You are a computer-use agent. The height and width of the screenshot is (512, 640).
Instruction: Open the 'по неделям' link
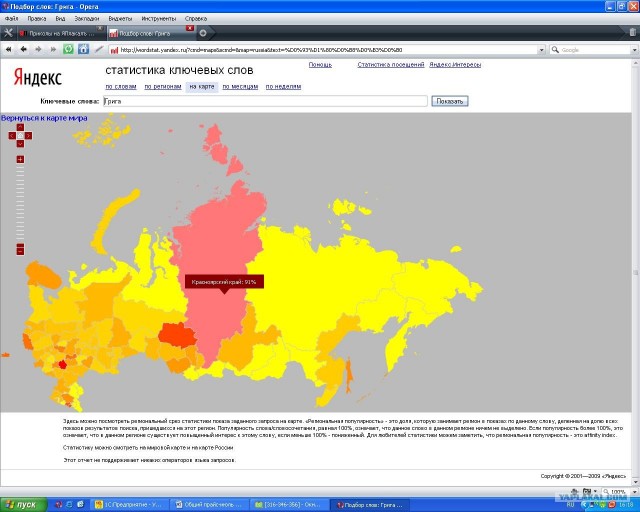283,87
